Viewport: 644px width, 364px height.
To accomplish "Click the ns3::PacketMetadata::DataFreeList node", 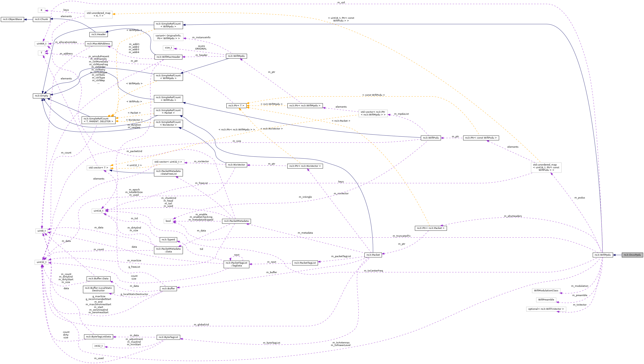I will [168, 173].
